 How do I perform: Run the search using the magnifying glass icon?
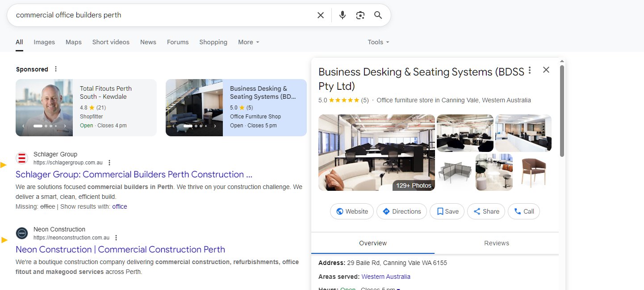coord(378,15)
